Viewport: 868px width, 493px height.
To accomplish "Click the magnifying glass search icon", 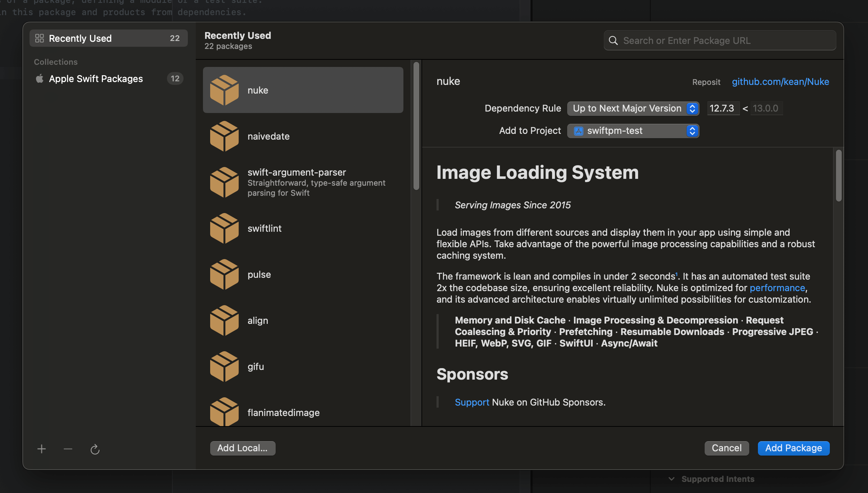I will 613,41.
